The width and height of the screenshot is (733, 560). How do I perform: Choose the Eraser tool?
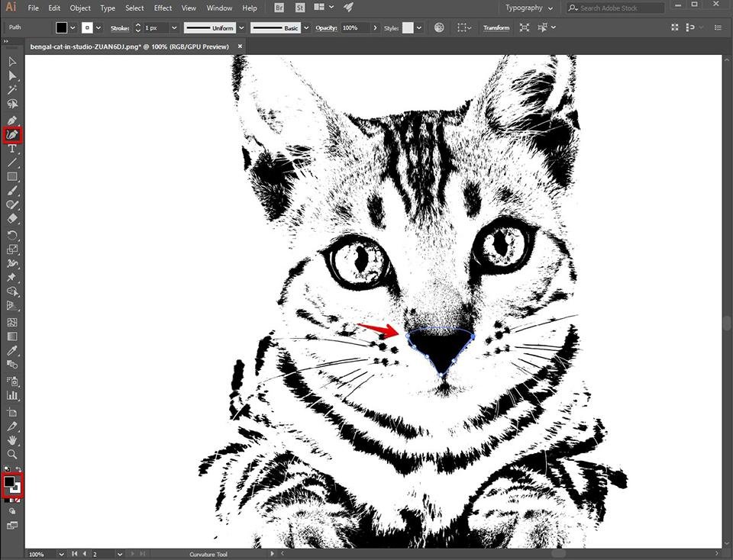point(12,219)
